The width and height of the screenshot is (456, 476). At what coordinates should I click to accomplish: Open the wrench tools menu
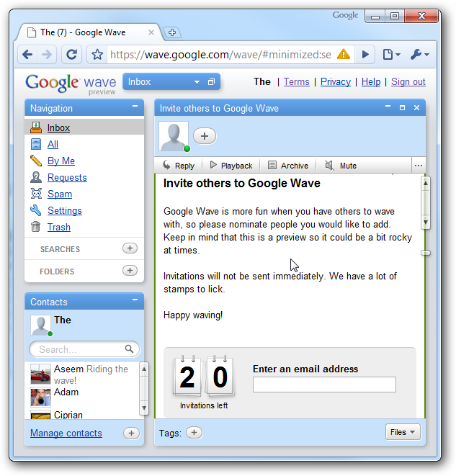pyautogui.click(x=419, y=55)
